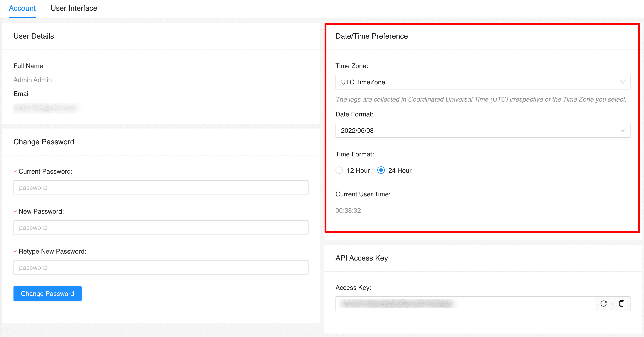Click the Access Key text field
The image size is (644, 337).
click(465, 304)
